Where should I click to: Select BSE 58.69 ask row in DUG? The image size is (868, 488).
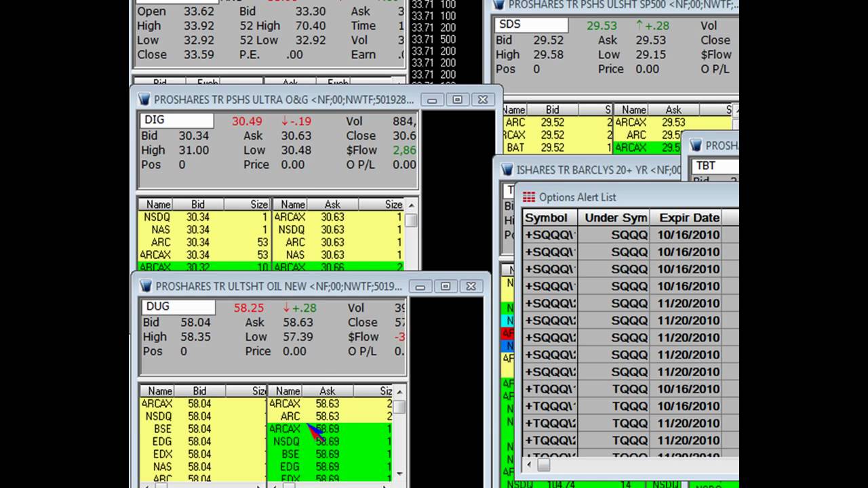(x=330, y=454)
